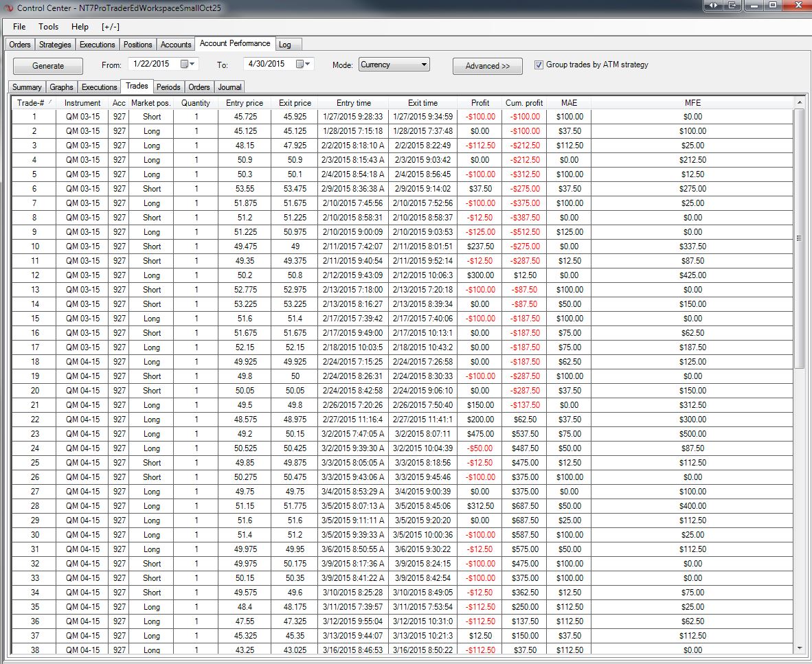Open the Tools menu
The image size is (812, 664).
(48, 26)
